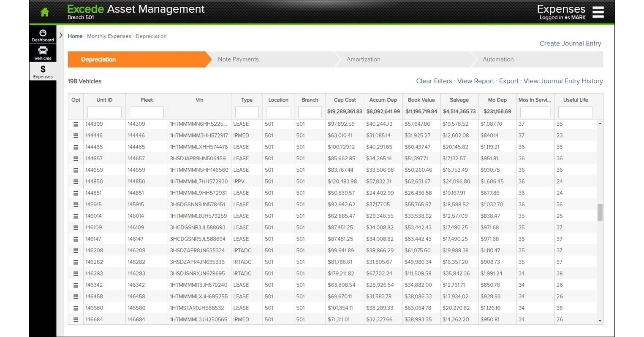Navigate to Monthly Expenses via breadcrumb

(109, 36)
